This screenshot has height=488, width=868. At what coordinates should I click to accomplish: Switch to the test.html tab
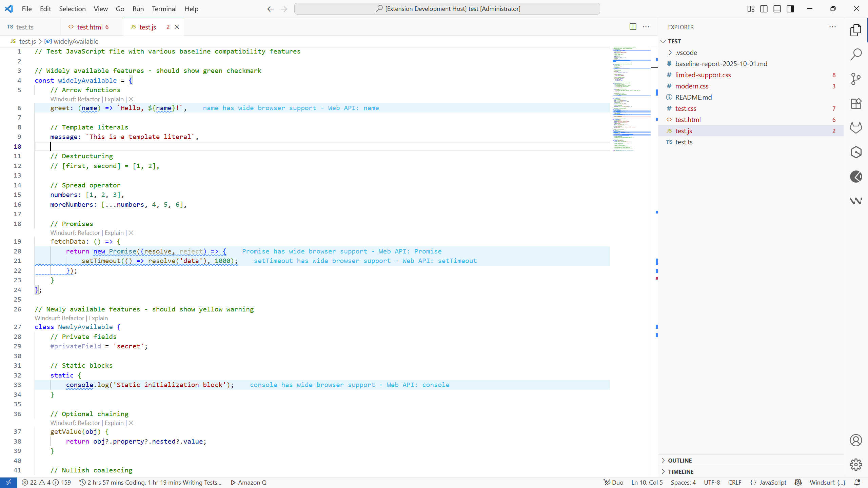pyautogui.click(x=90, y=27)
